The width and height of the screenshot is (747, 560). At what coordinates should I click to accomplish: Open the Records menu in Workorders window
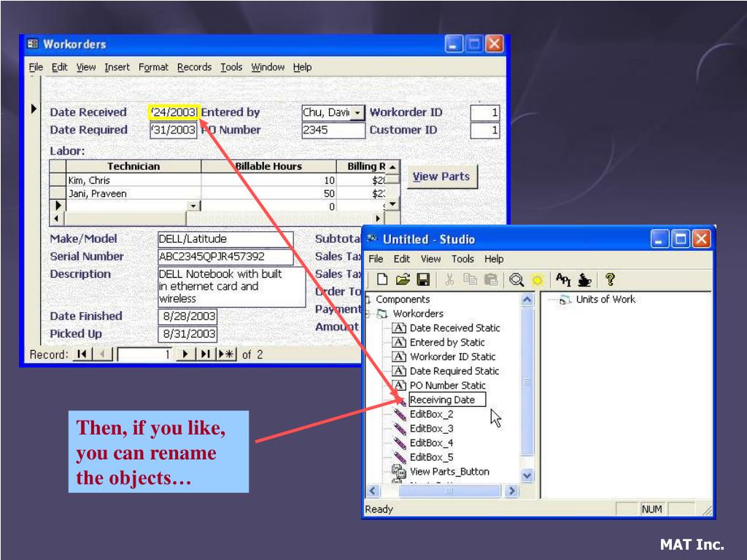[x=194, y=67]
